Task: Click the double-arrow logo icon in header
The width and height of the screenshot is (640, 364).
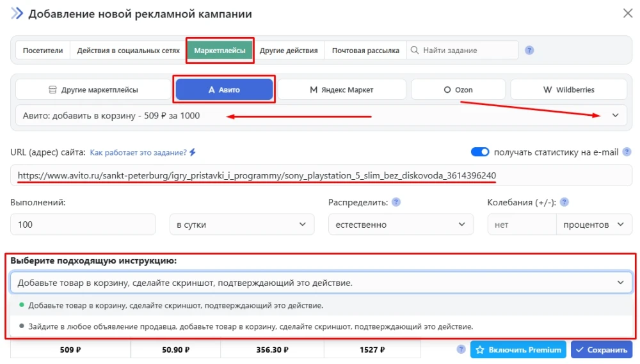Action: [17, 13]
